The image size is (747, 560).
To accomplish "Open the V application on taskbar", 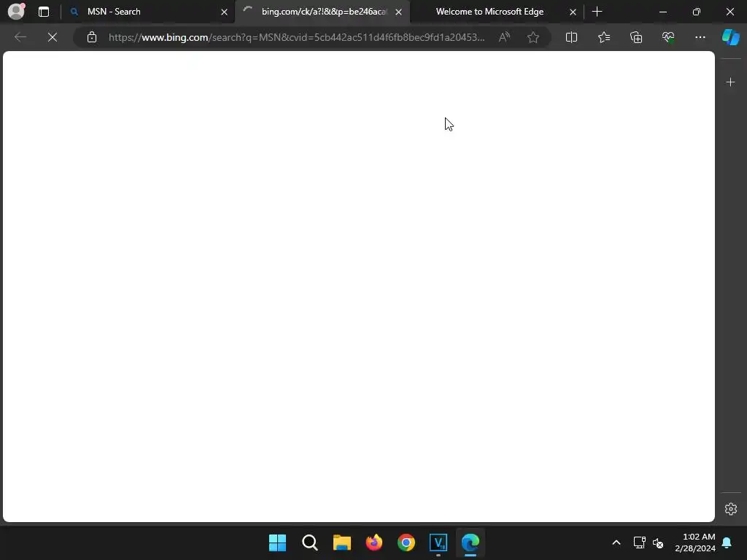I will (438, 542).
